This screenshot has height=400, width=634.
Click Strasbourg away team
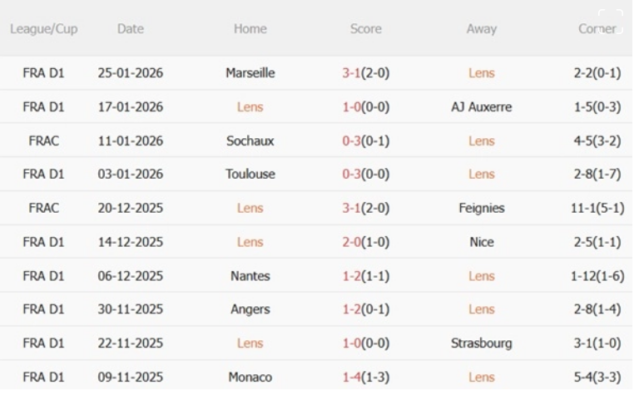pos(481,343)
